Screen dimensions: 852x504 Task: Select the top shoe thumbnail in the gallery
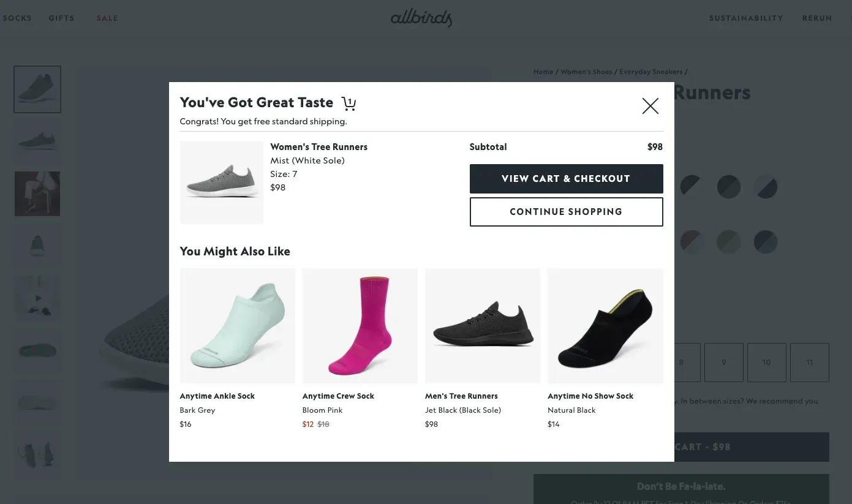click(37, 89)
